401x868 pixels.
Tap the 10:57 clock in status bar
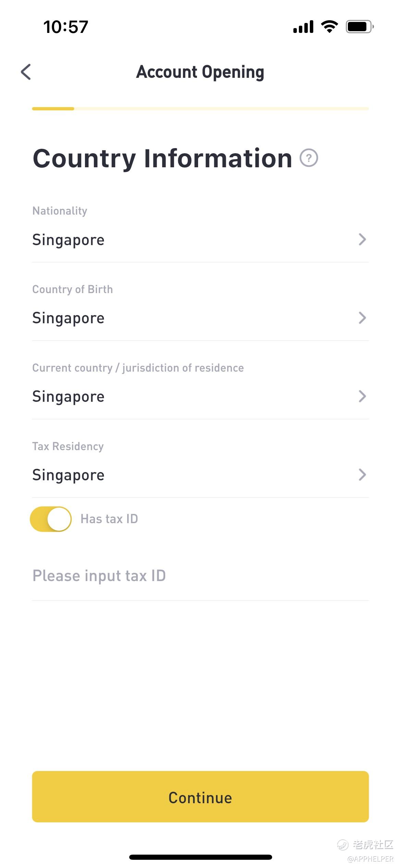pos(66,27)
